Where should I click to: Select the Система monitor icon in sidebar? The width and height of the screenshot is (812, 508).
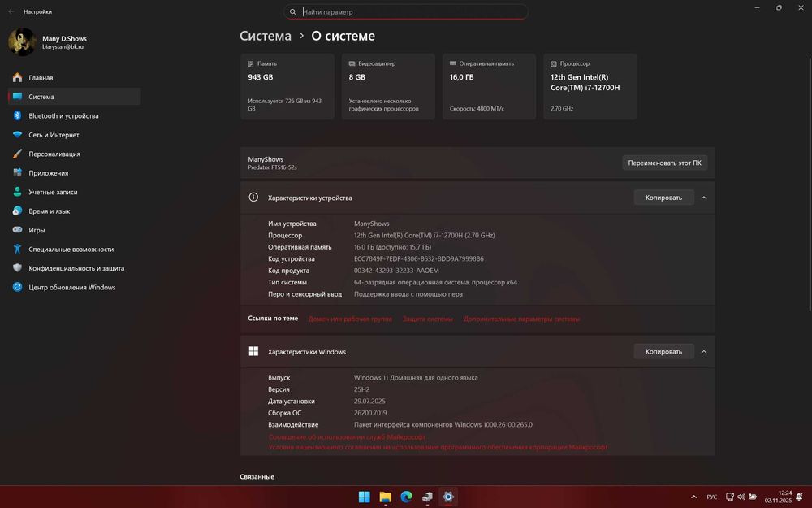click(x=17, y=97)
